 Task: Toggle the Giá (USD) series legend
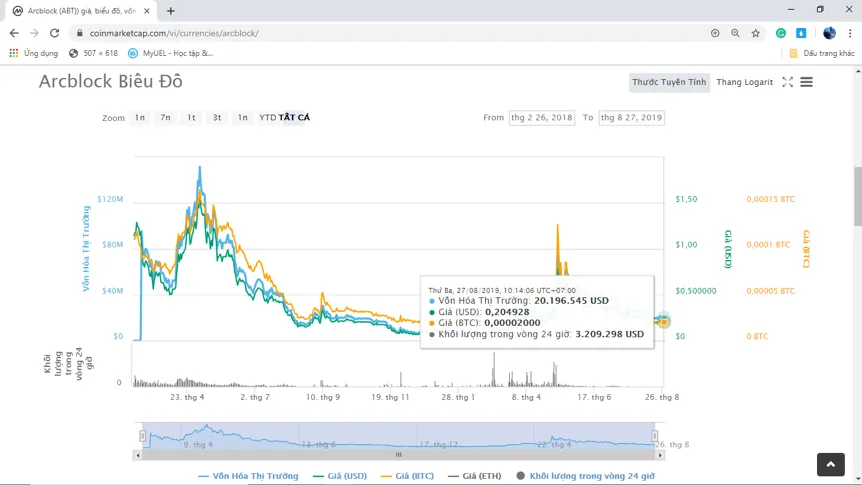point(340,476)
